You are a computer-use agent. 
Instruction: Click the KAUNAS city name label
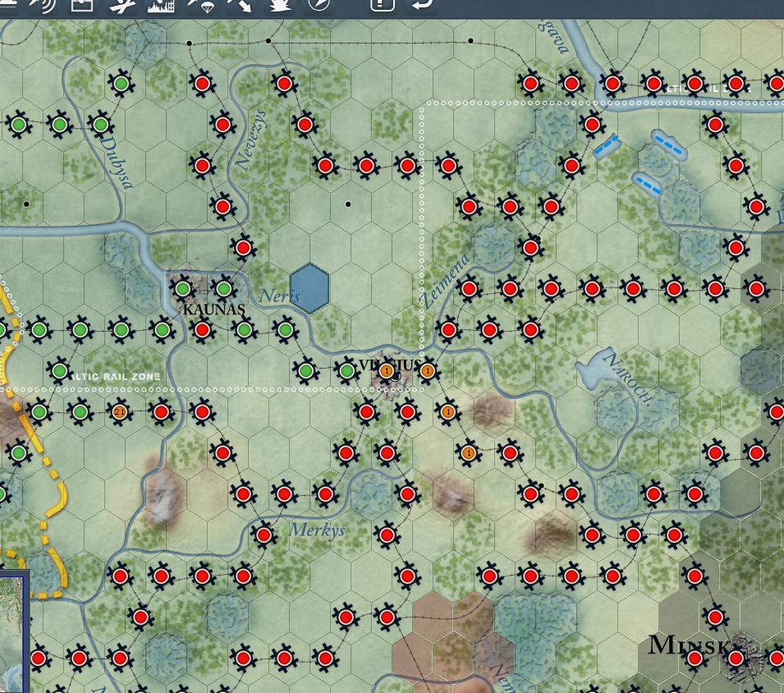pyautogui.click(x=214, y=310)
